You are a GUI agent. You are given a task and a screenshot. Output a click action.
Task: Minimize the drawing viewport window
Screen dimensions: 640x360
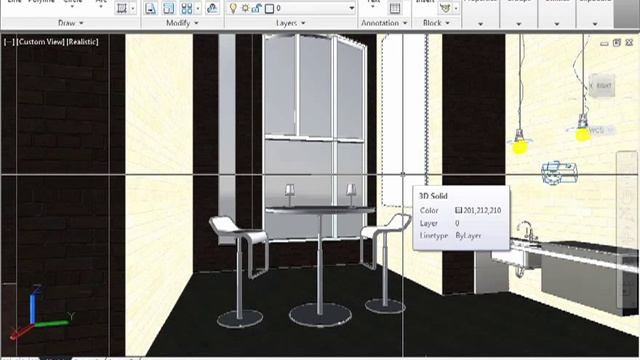[x=604, y=43]
